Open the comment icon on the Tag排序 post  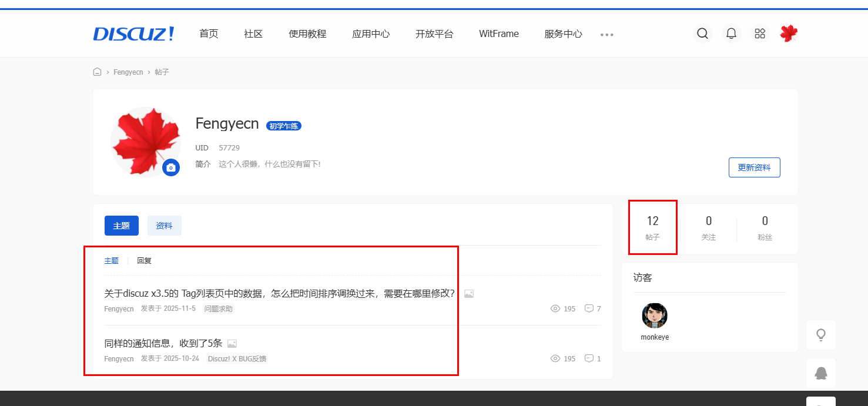point(589,308)
